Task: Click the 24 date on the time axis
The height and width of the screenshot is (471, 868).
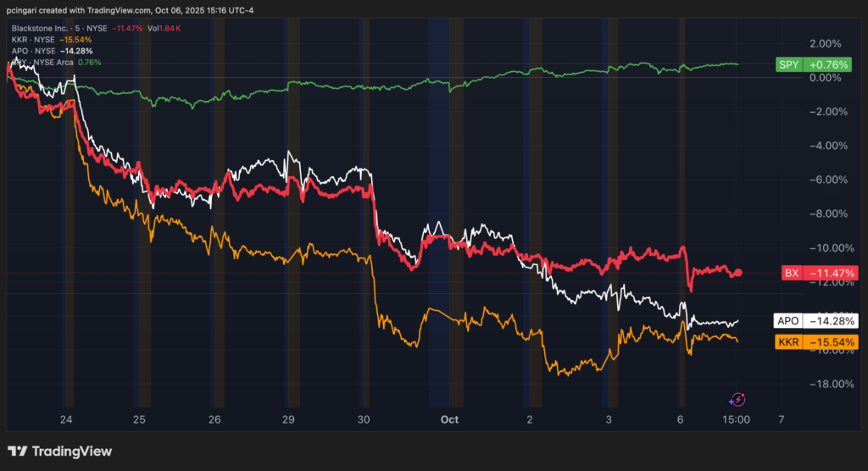Action: point(68,419)
